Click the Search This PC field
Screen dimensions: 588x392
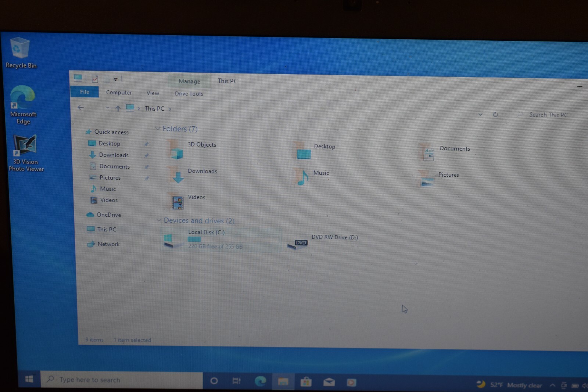pyautogui.click(x=548, y=115)
